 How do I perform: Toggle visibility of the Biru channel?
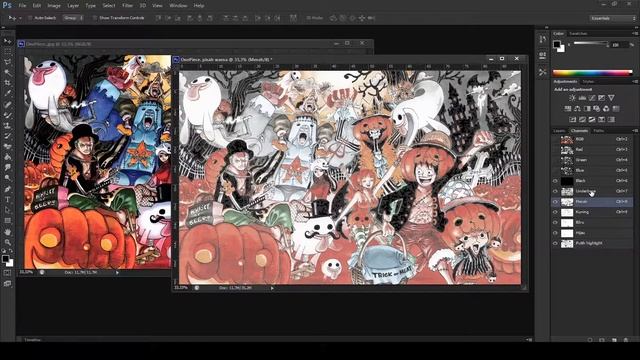click(x=555, y=223)
